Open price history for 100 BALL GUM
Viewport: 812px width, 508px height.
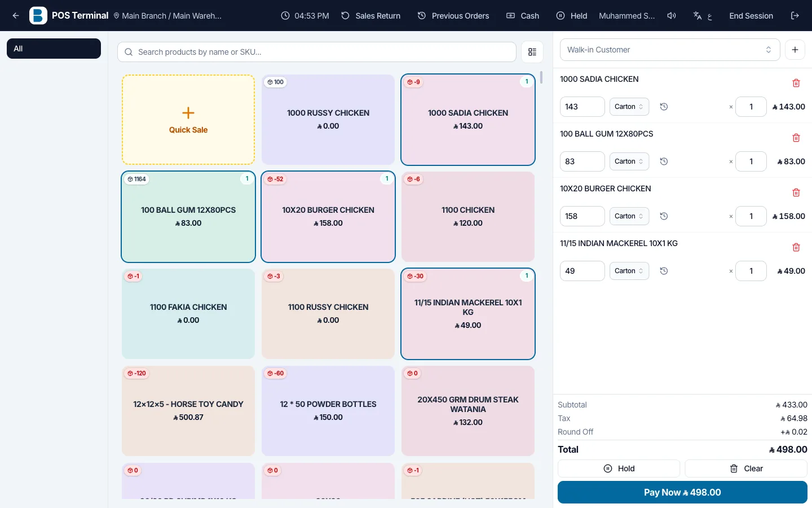(x=664, y=161)
